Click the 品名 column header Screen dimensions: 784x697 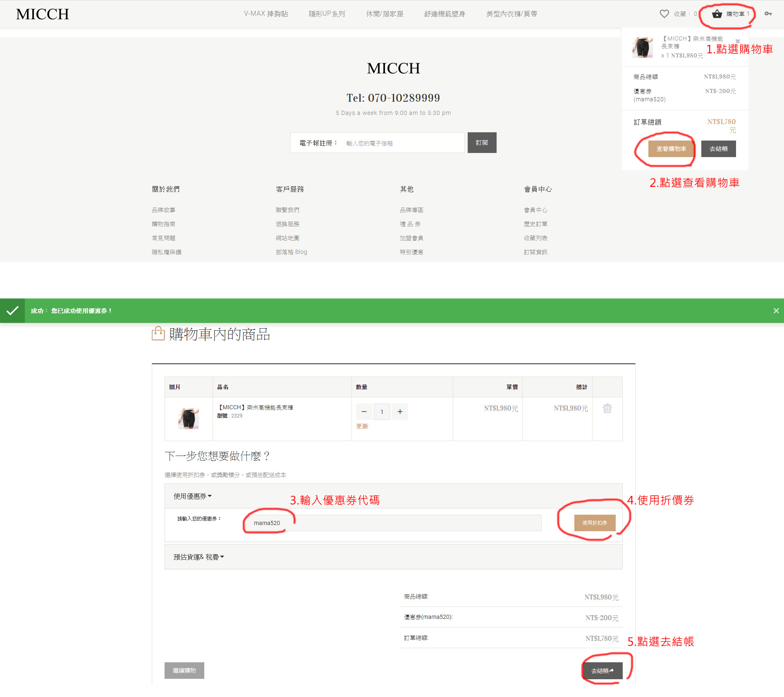click(223, 387)
